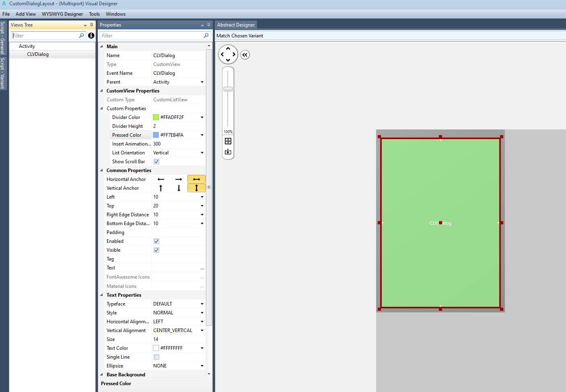Click the pan up arrow
The width and height of the screenshot is (566, 392).
228,48
